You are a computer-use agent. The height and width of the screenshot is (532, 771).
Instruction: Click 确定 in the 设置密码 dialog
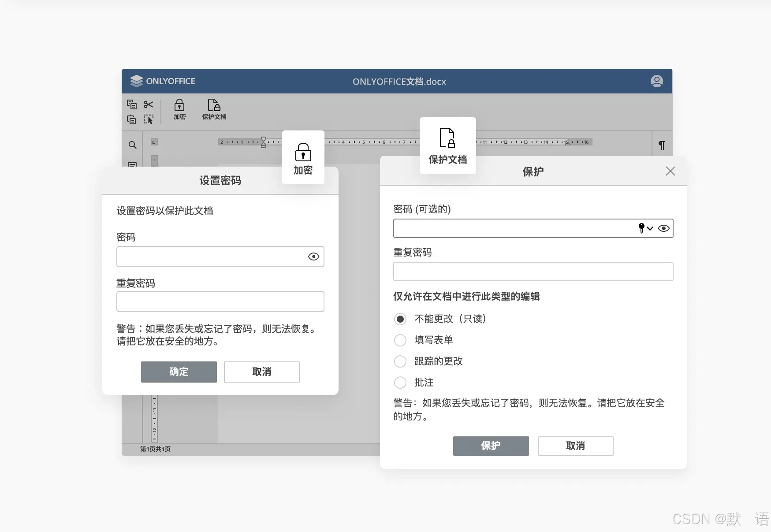click(x=179, y=372)
